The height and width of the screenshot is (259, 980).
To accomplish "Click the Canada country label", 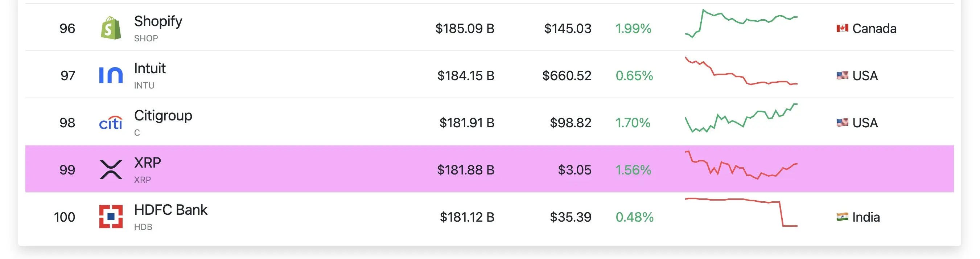I will point(874,29).
